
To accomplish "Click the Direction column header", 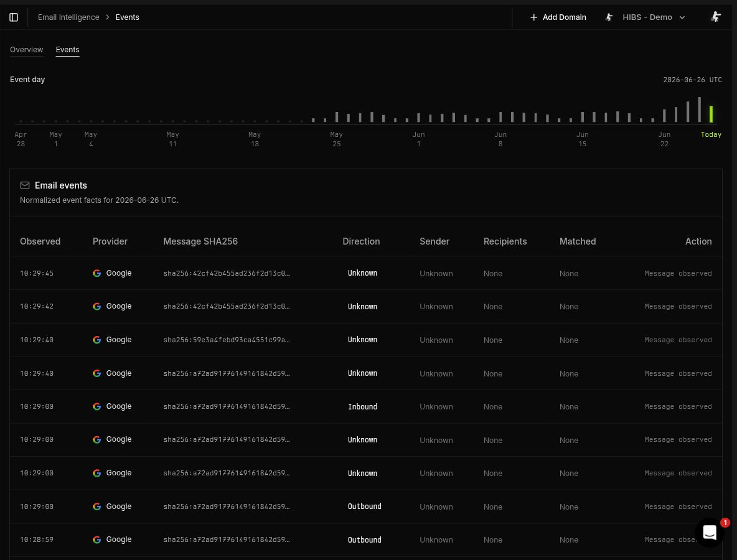I will pyautogui.click(x=361, y=241).
